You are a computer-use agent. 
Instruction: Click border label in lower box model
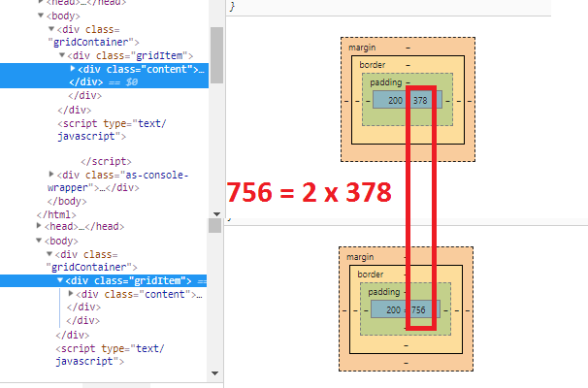pyautogui.click(x=370, y=275)
